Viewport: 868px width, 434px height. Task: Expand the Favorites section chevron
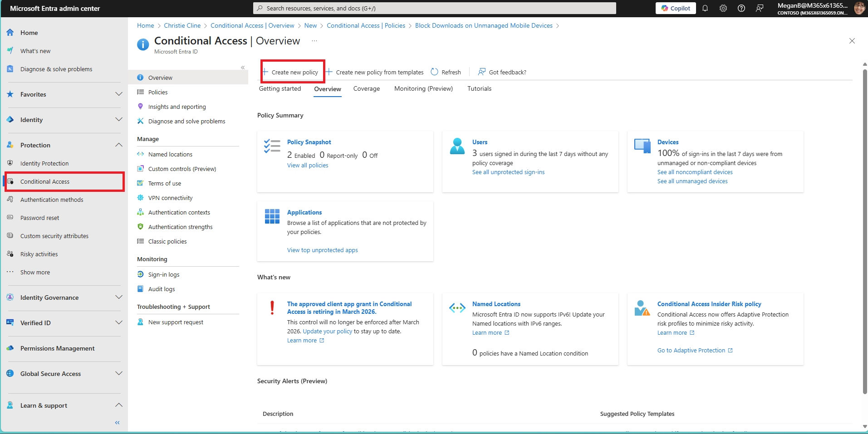point(119,94)
